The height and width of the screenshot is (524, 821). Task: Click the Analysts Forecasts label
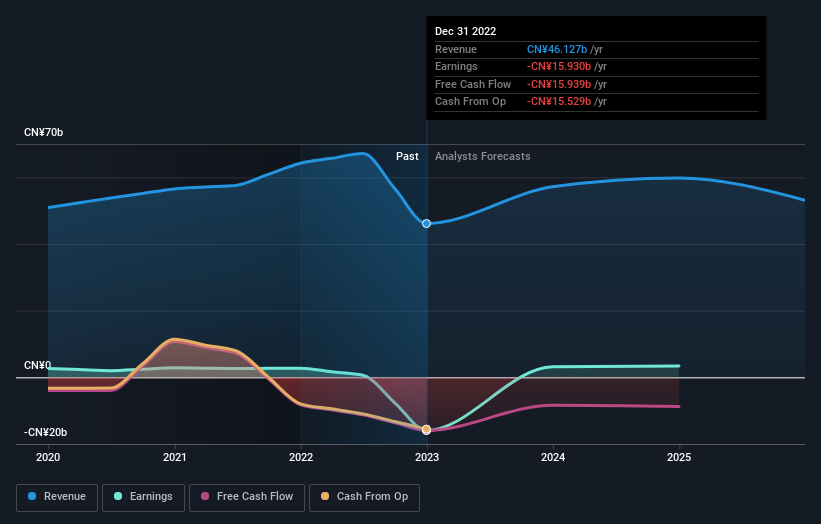pos(483,157)
